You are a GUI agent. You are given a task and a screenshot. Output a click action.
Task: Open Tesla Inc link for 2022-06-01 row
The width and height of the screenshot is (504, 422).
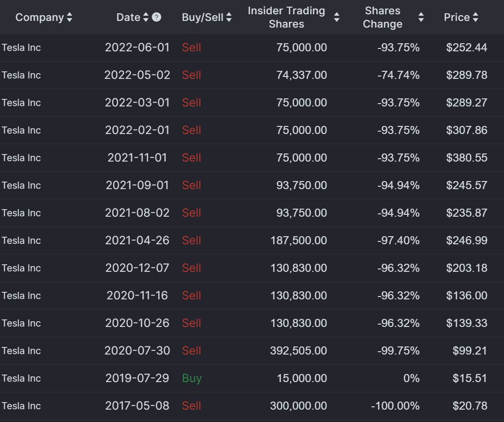(x=21, y=48)
